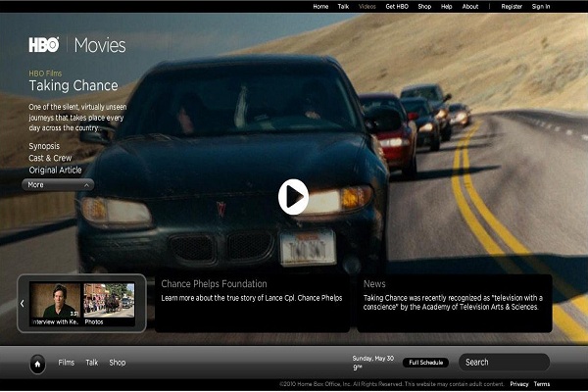Open Help in the top menu
Viewport: 588px width, 392px height.
click(447, 7)
